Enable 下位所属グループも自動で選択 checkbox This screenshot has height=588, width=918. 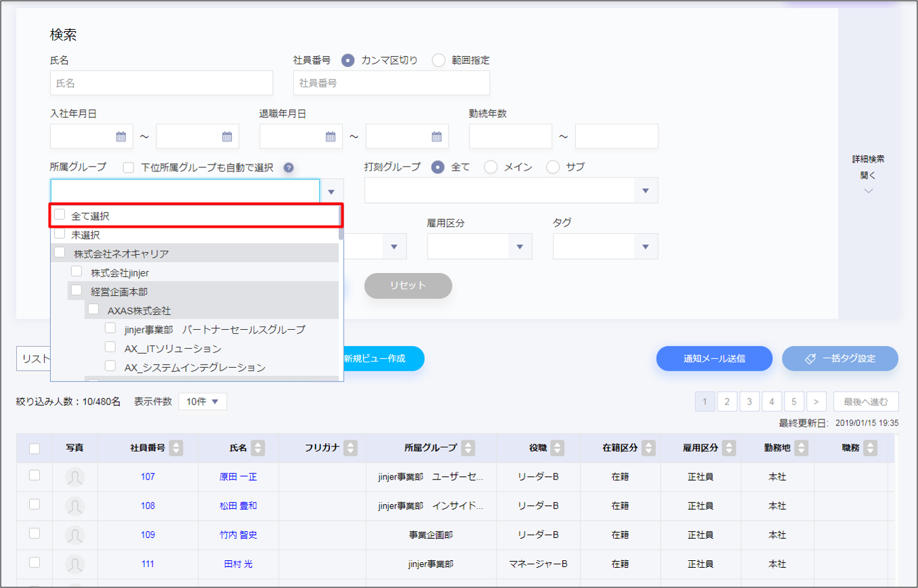[129, 167]
